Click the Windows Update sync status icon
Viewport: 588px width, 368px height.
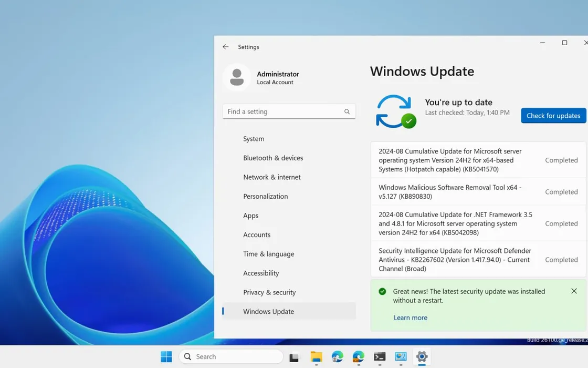pyautogui.click(x=396, y=111)
